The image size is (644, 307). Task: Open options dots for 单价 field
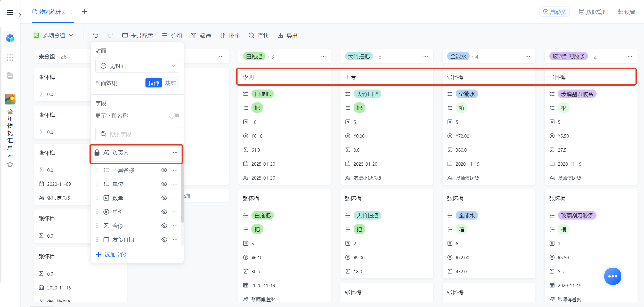175,212
